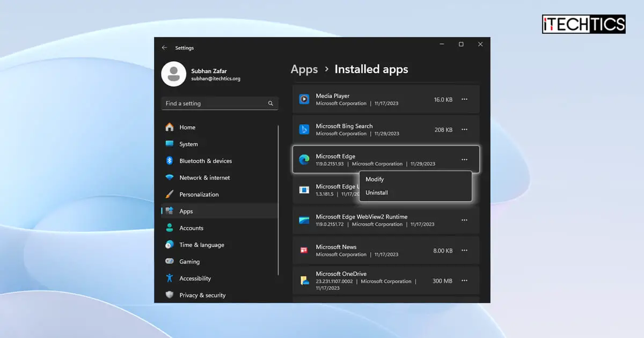Screen dimensions: 644x338
Task: Maximize the Settings window
Action: 461,45
